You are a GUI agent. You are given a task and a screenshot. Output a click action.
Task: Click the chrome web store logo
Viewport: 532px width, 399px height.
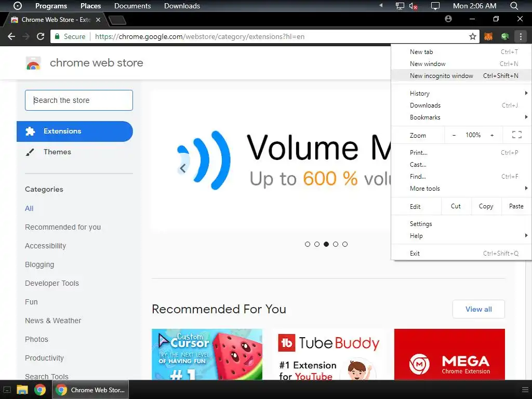point(33,63)
